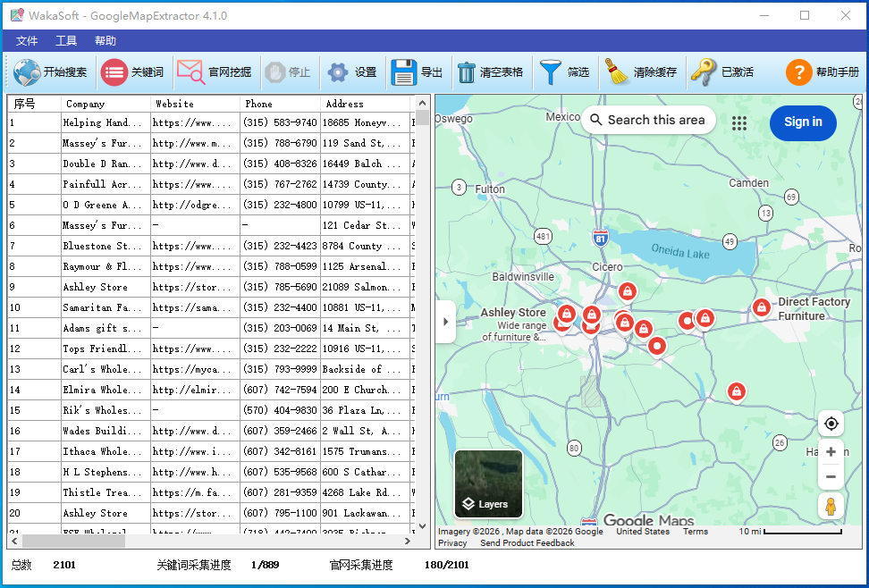Click the Send Product Feedback link
The width and height of the screenshot is (869, 588).
[x=527, y=543]
